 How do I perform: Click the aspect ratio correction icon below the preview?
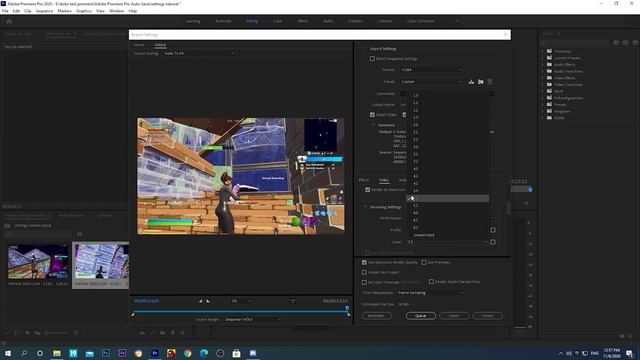coord(293,301)
